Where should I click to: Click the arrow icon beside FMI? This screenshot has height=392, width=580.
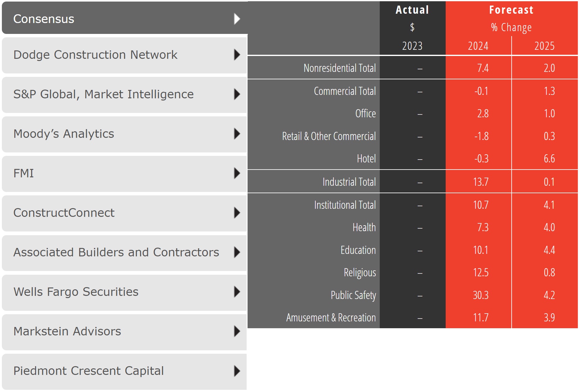click(237, 173)
